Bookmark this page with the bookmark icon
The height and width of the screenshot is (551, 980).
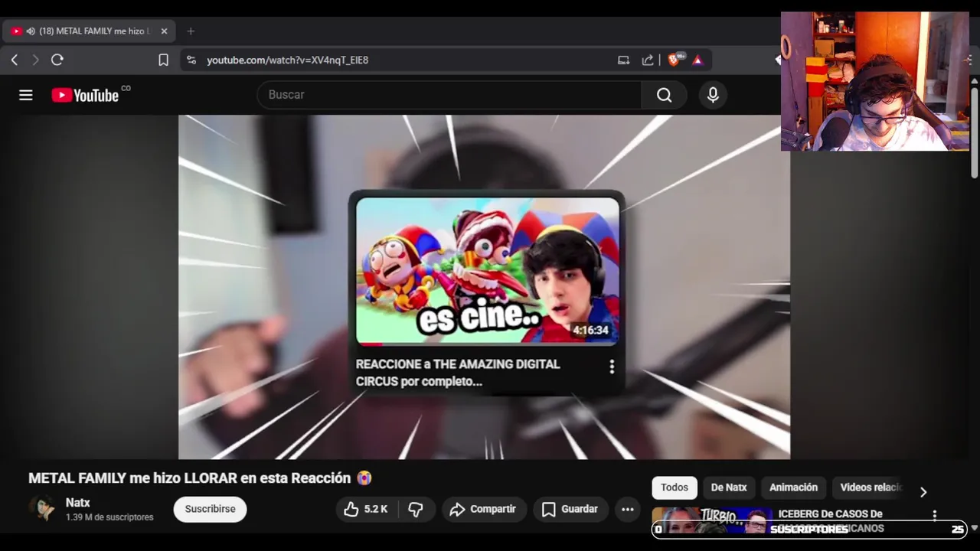tap(163, 60)
